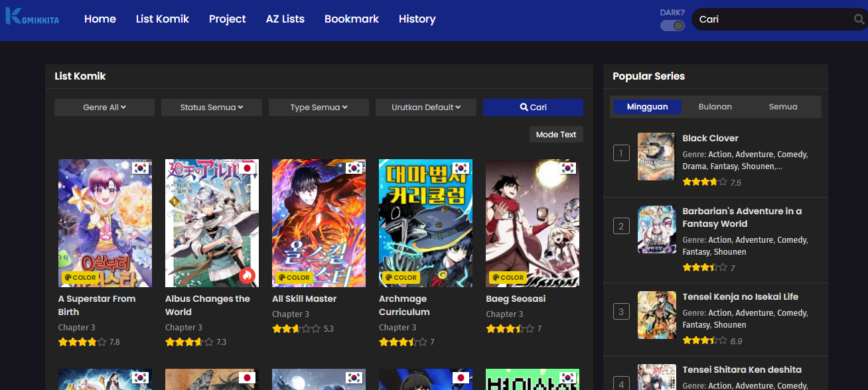
Task: Click the COLOR badge on Baeg Seosasi
Action: [x=508, y=277]
